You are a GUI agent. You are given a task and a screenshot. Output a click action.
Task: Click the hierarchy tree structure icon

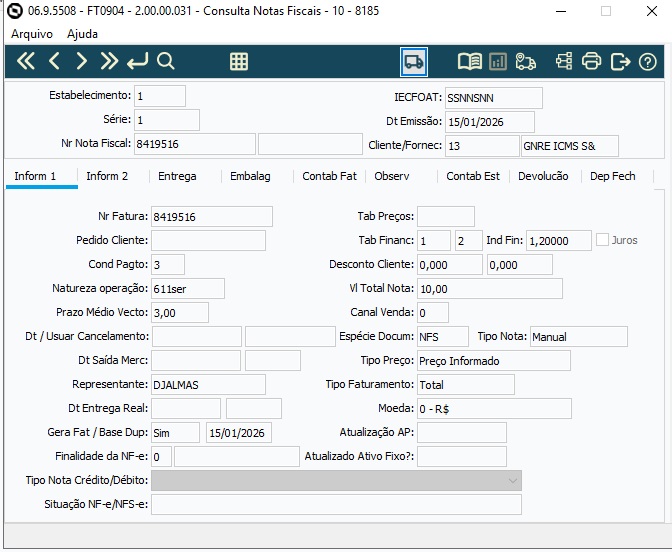point(564,61)
